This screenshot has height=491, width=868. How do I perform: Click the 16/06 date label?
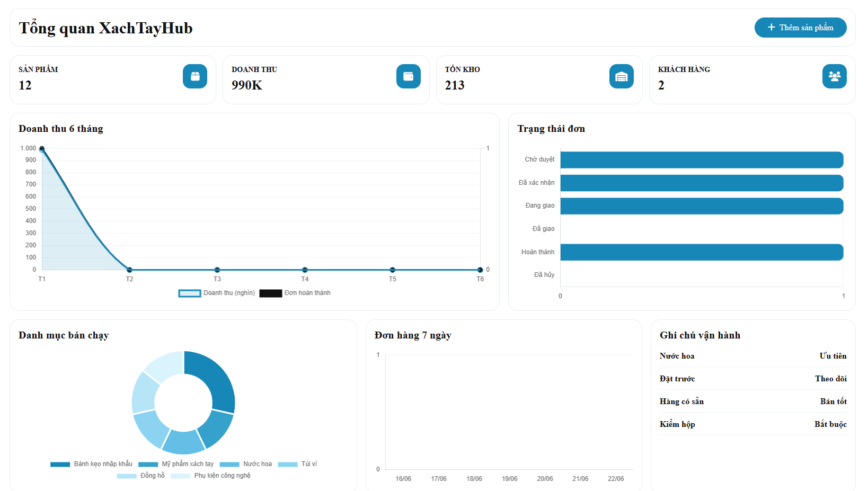[403, 479]
